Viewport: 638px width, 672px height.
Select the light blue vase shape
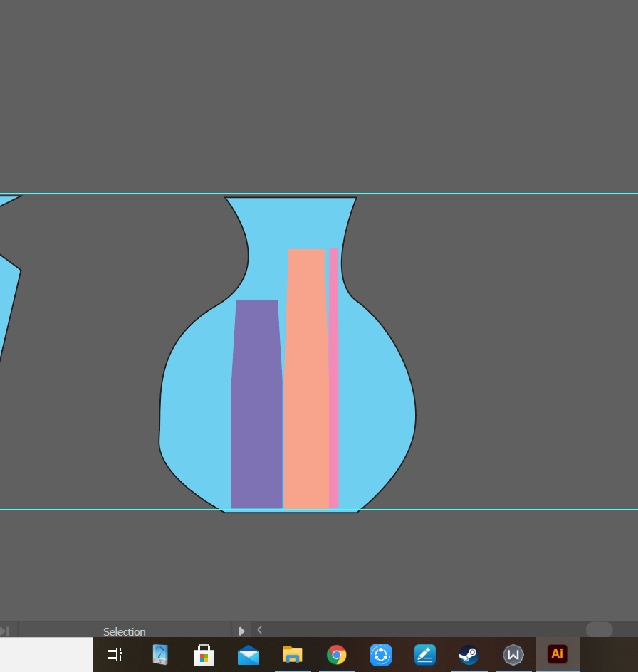tap(377, 407)
